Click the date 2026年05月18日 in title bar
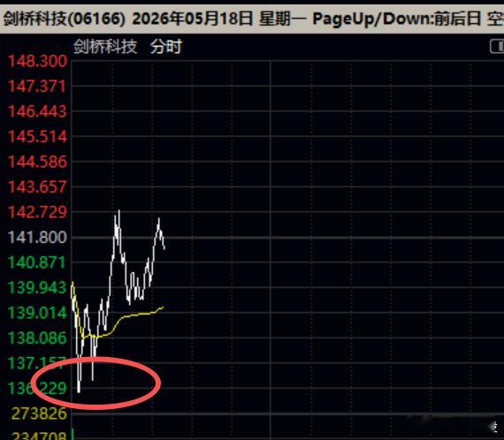504x440 pixels. click(192, 19)
